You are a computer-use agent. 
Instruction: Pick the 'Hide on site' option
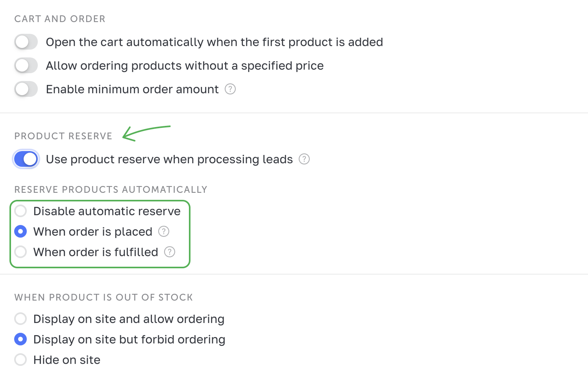(20, 360)
